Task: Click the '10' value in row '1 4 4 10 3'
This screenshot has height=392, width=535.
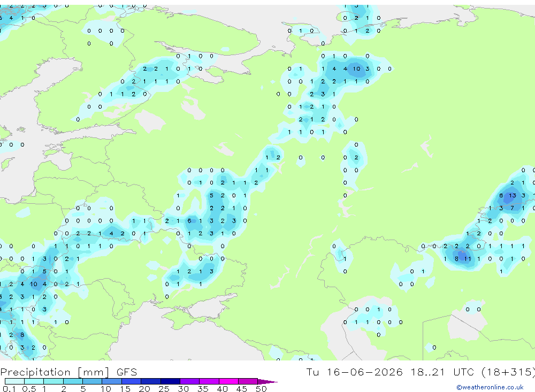Action: pos(356,68)
